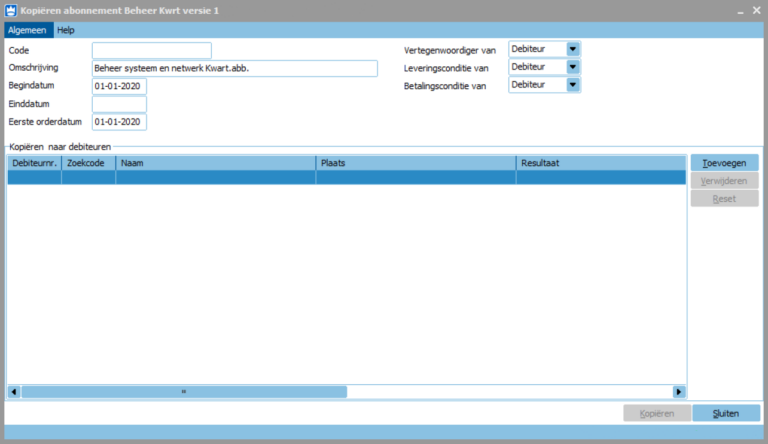The width and height of the screenshot is (768, 444).
Task: Click the Plaats column header
Action: 415,162
